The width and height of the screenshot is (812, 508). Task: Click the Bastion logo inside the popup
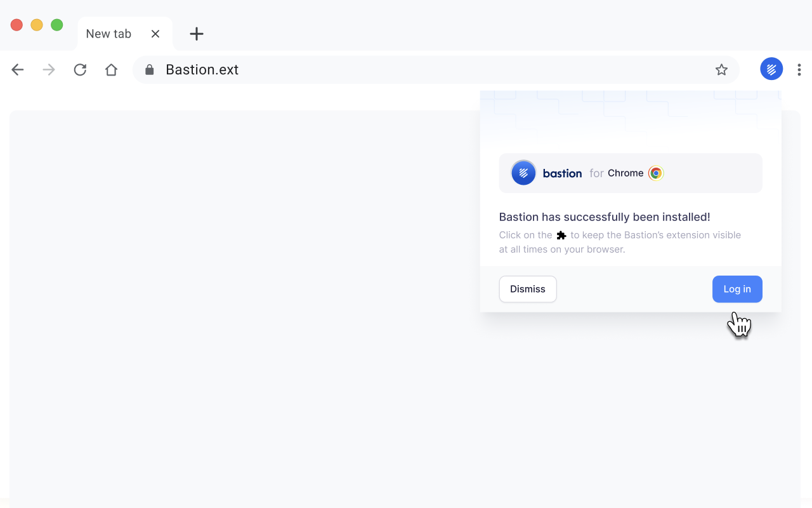[523, 173]
